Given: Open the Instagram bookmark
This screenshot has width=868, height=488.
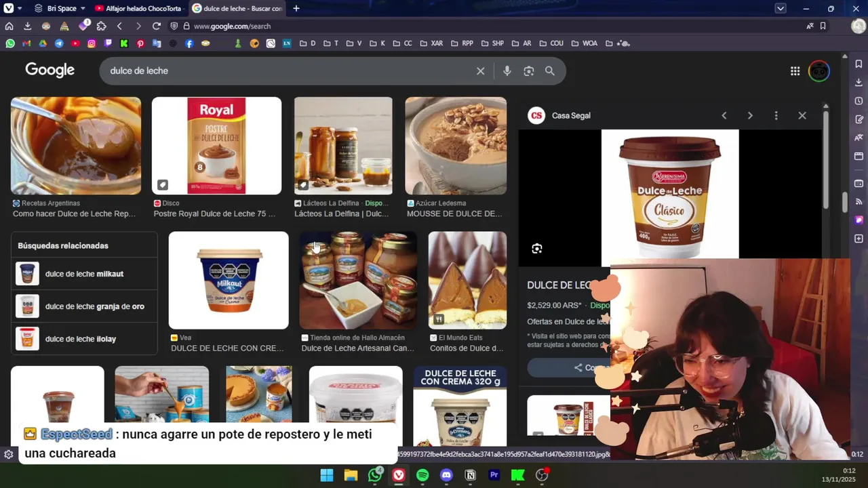Looking at the screenshot, I should click(x=92, y=43).
